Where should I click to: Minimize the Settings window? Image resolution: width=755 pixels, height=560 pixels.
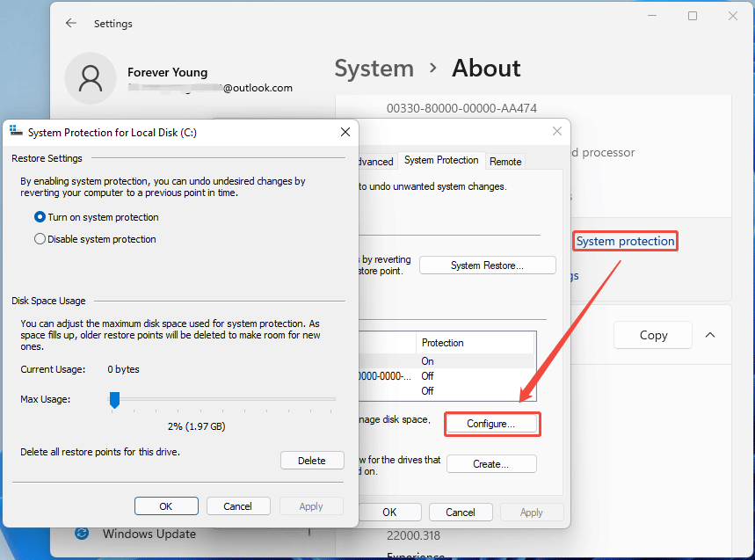coord(652,16)
